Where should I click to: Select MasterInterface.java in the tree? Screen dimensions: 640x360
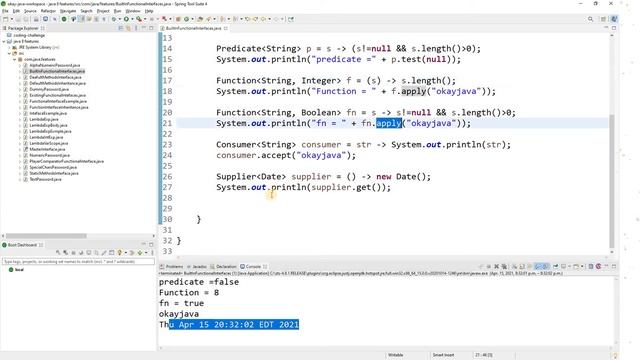pos(47,149)
